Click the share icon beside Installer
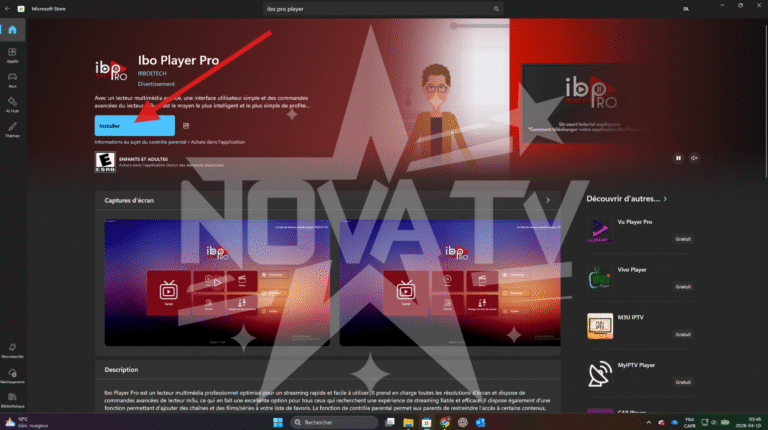Image resolution: width=768 pixels, height=430 pixels. click(x=186, y=125)
